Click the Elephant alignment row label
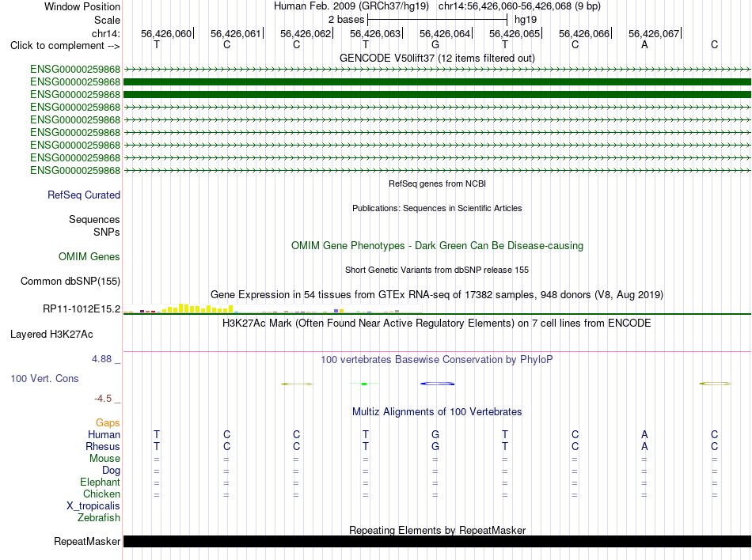The width and height of the screenshot is (752, 560). tap(100, 482)
